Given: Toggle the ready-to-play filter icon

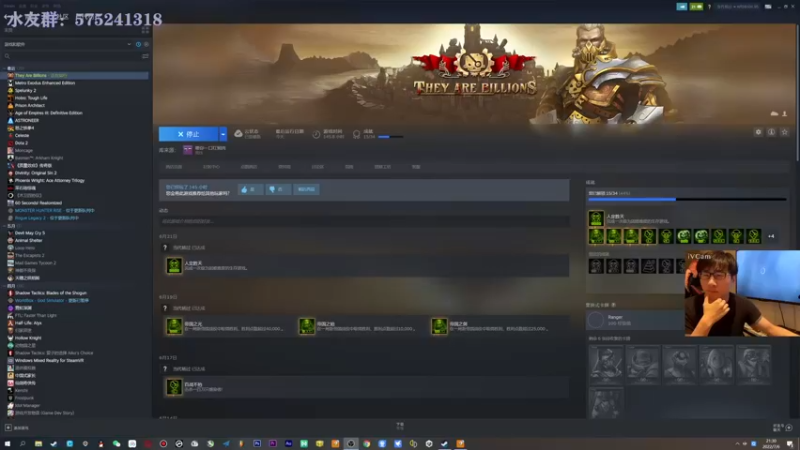Looking at the screenshot, I should 146,44.
